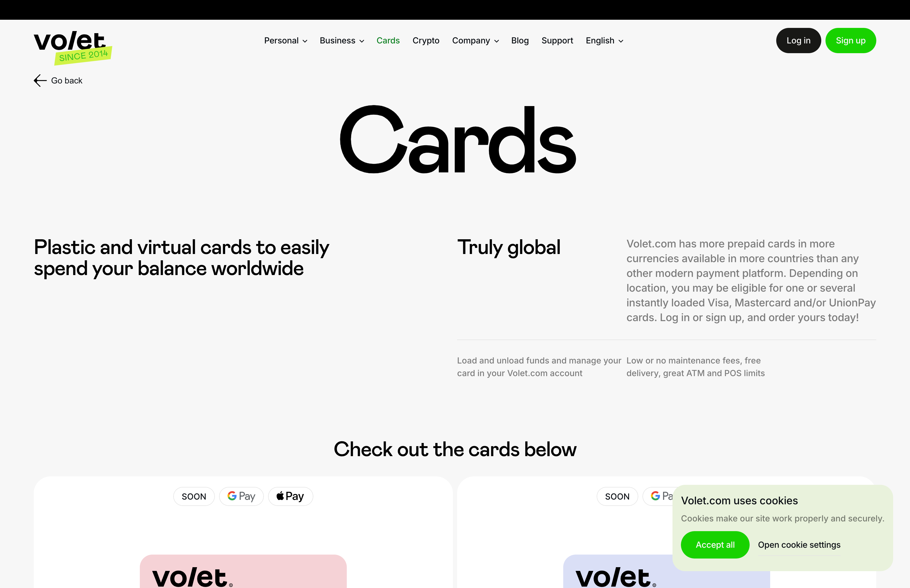Click the Go back navigation link

point(58,80)
